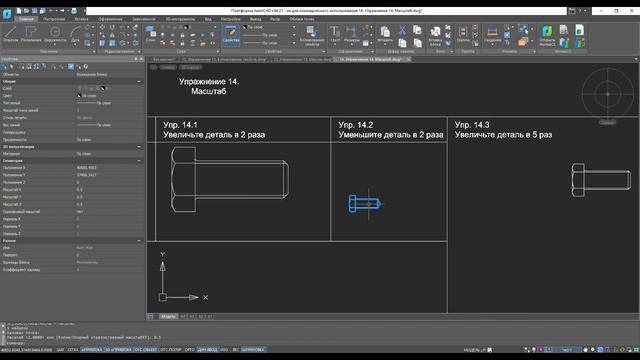Switch to the Главная ribbon tab
Screen dimensions: 640x360
point(26,19)
